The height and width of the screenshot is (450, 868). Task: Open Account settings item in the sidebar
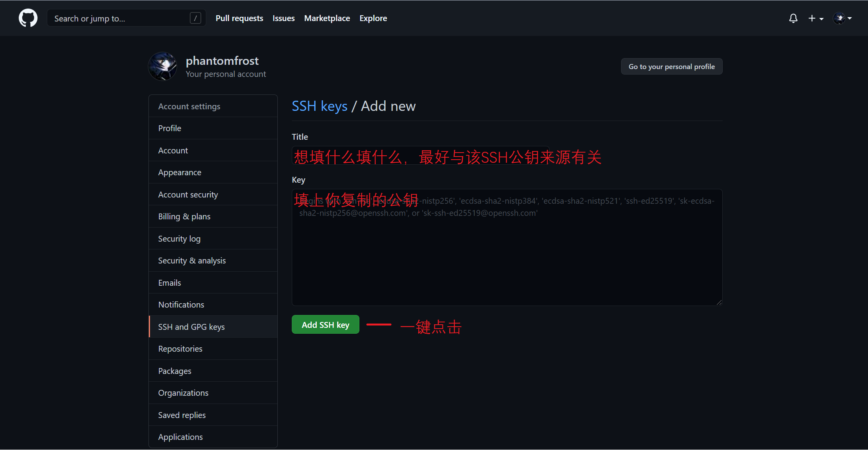(x=213, y=151)
